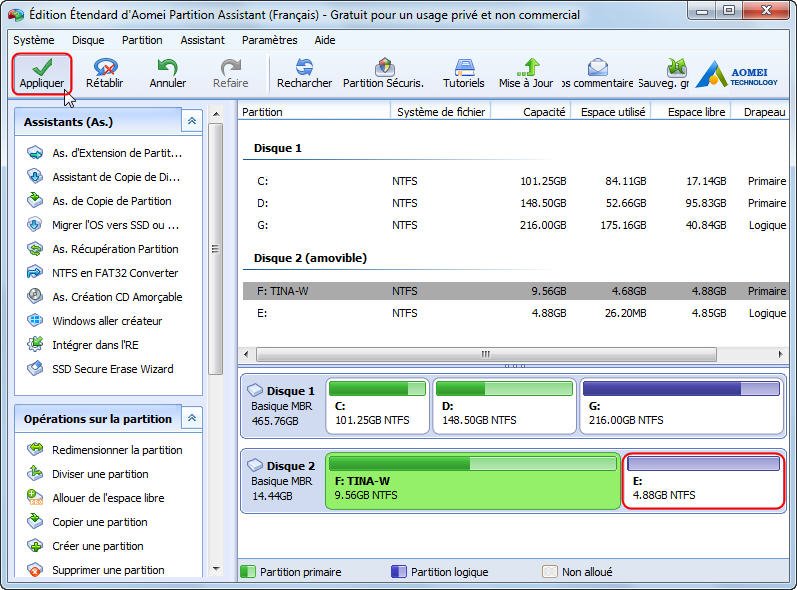Reload disks with Recharcher icon
The image size is (797, 590).
304,74
